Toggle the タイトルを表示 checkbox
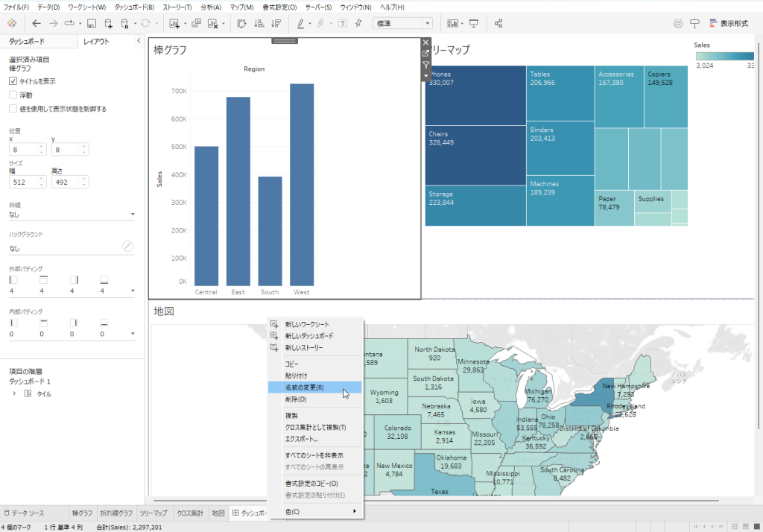763x532 pixels. tap(13, 81)
